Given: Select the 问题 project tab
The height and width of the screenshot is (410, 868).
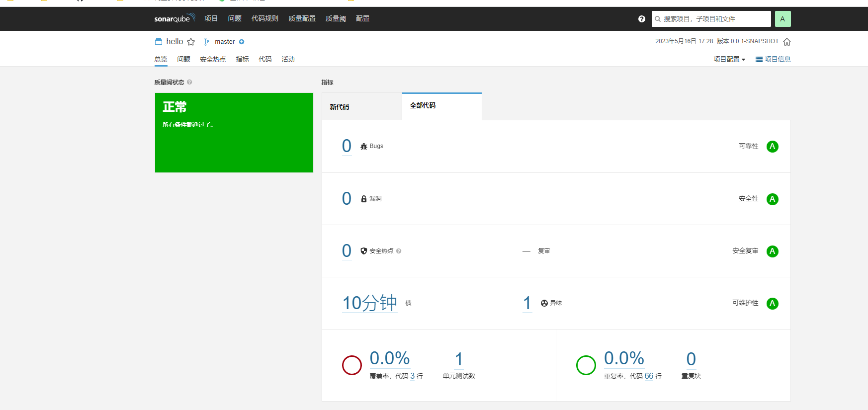Looking at the screenshot, I should pyautogui.click(x=184, y=59).
